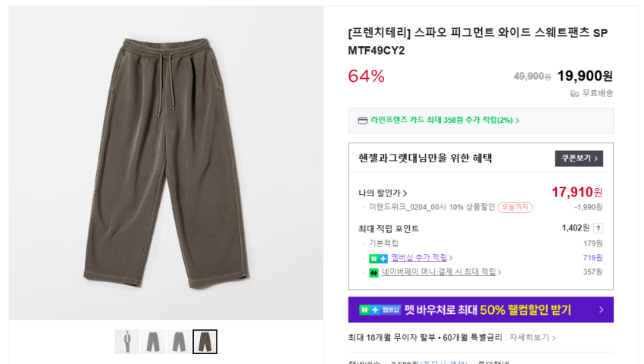Viewport: 644px width, 364px height.
Task: Select the second gray pants thumbnail
Action: [153, 342]
